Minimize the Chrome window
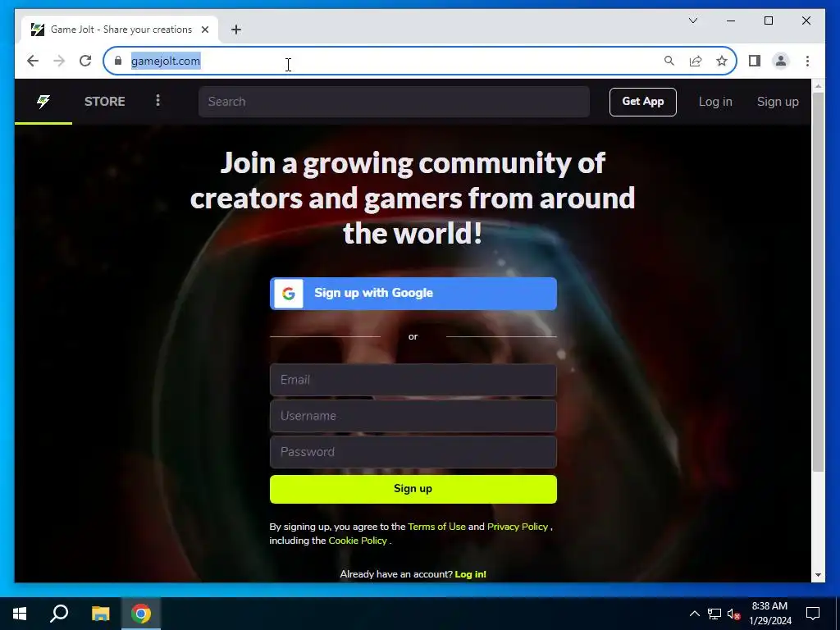This screenshot has height=630, width=840. 731,21
